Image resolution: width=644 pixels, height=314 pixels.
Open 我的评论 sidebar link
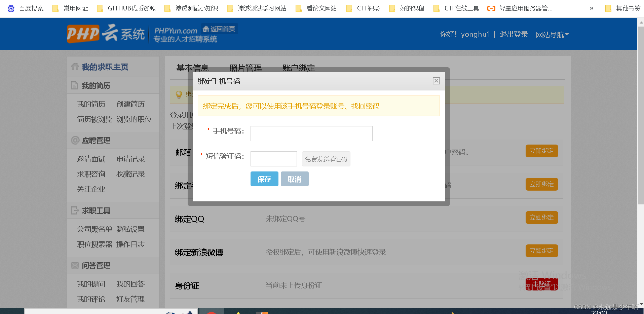tap(91, 299)
